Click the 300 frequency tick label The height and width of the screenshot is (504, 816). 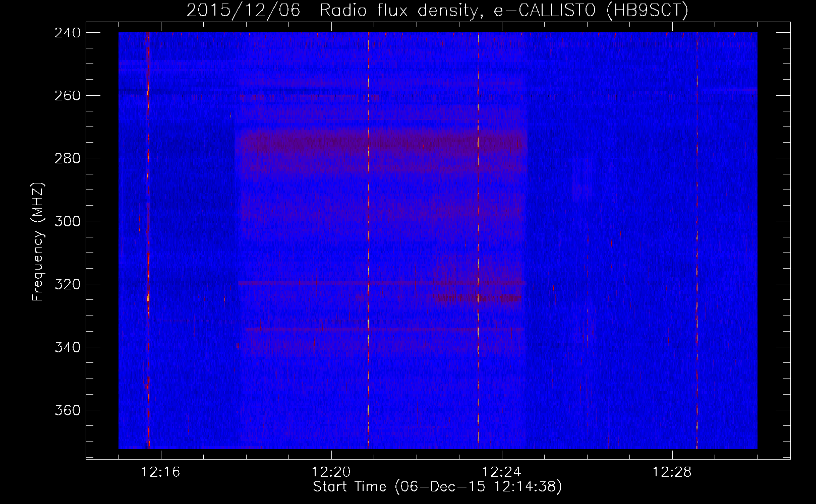(68, 222)
